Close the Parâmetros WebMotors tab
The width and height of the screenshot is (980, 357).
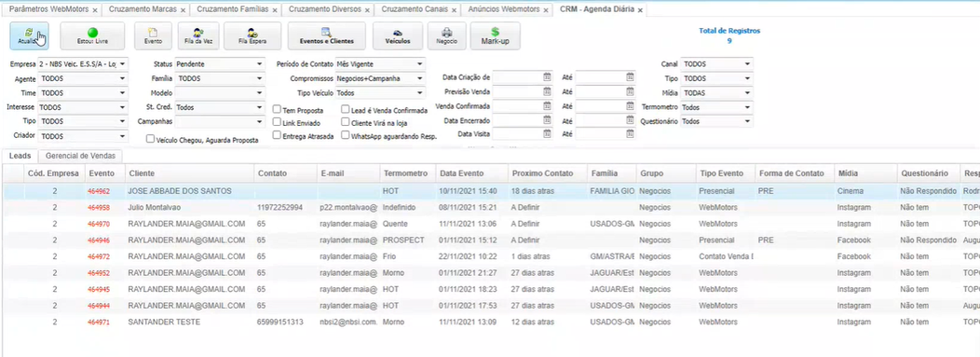(x=94, y=10)
